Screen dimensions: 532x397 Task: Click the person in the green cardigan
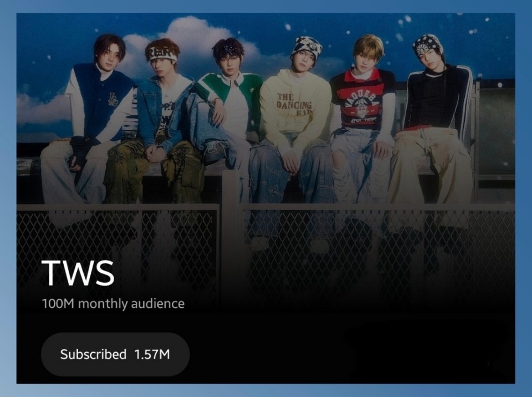click(227, 112)
